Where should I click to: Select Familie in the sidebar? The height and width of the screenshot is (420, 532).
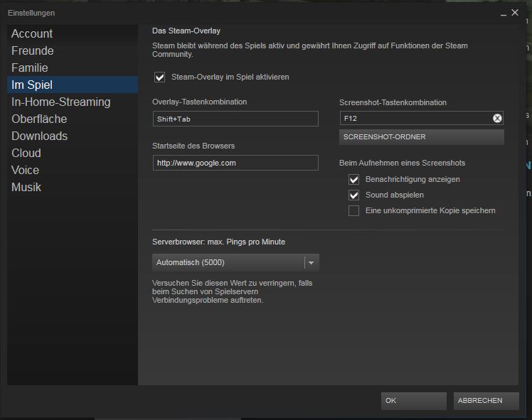tap(73, 68)
